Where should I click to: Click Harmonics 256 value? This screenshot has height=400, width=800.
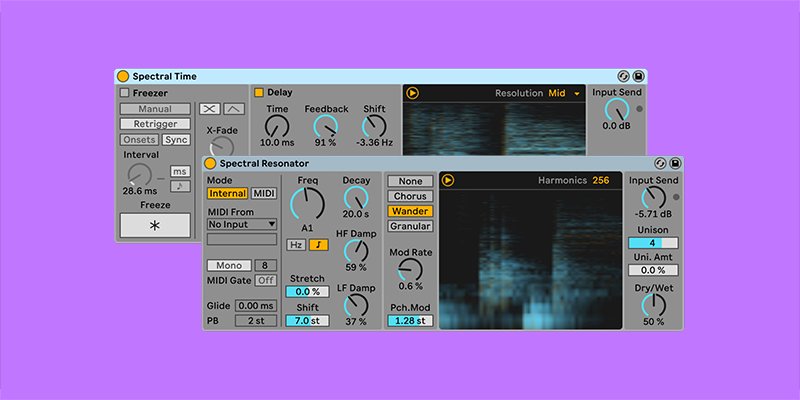601,181
